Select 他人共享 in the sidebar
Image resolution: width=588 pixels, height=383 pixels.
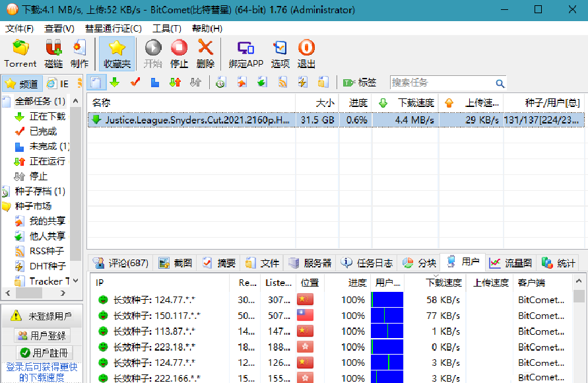tap(48, 236)
